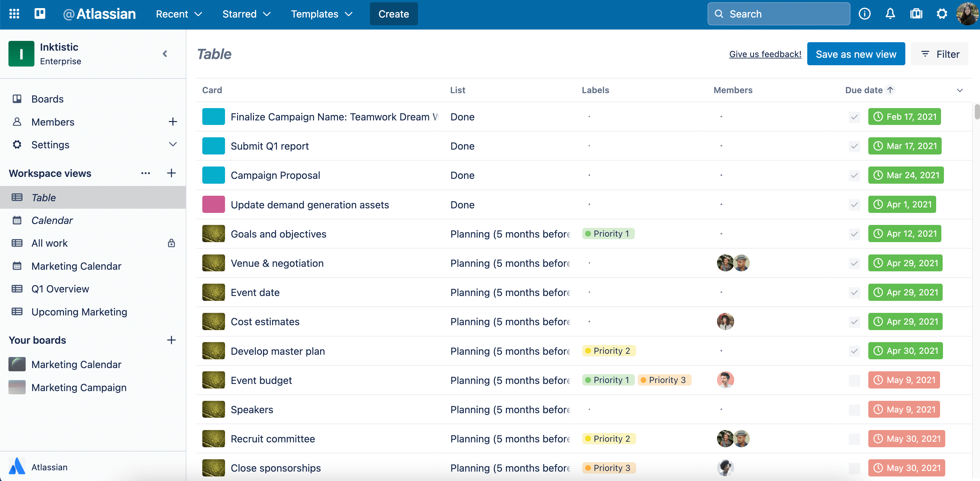
Task: Open the All work workspace view
Action: [49, 243]
